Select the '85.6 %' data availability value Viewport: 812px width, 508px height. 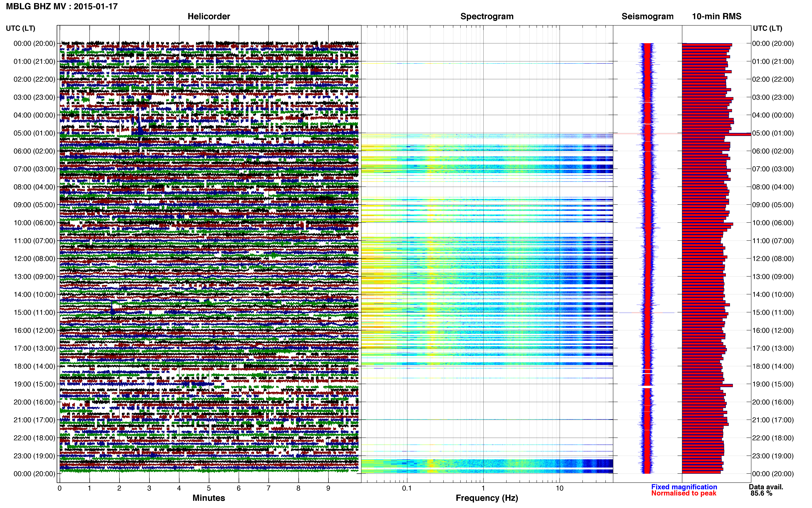click(x=761, y=493)
